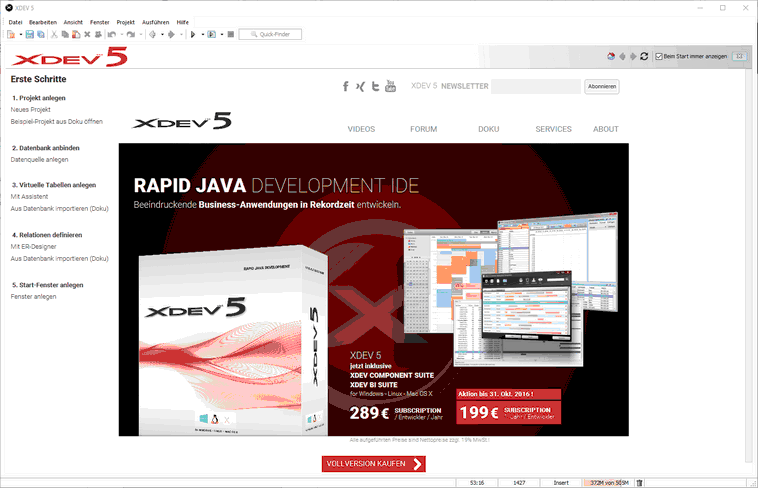Image resolution: width=758 pixels, height=488 pixels.
Task: Toggle Beim Start immer anzeigen checkbox
Action: (658, 57)
